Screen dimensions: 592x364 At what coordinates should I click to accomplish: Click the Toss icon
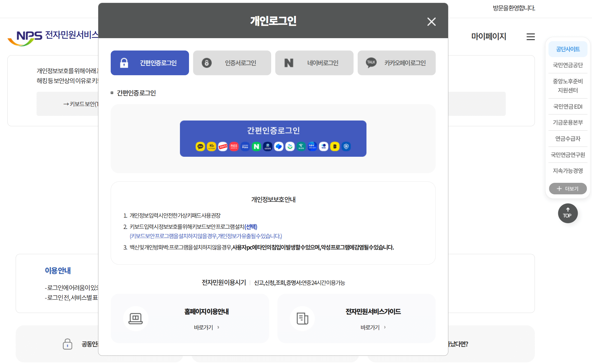click(x=279, y=147)
